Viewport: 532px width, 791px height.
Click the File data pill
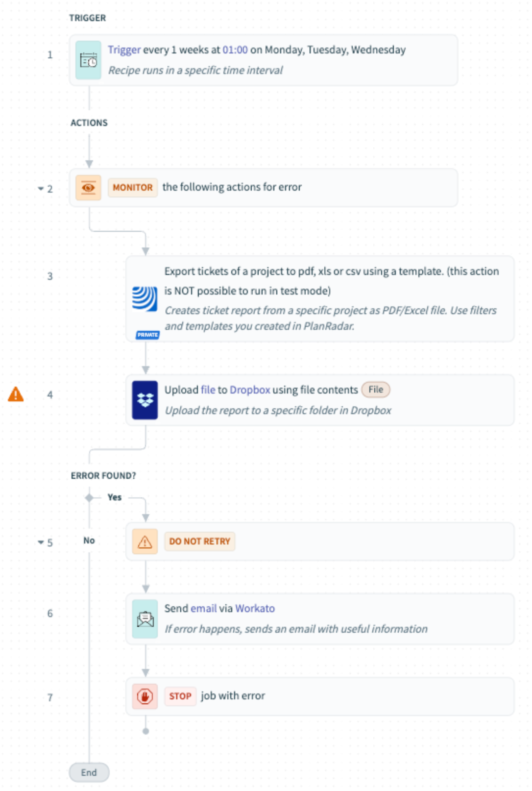(x=376, y=390)
